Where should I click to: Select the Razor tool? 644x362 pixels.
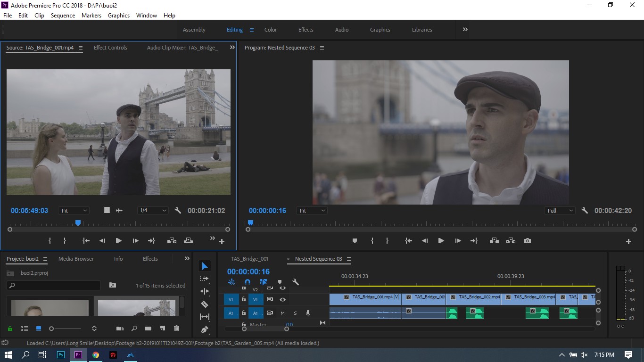point(204,304)
